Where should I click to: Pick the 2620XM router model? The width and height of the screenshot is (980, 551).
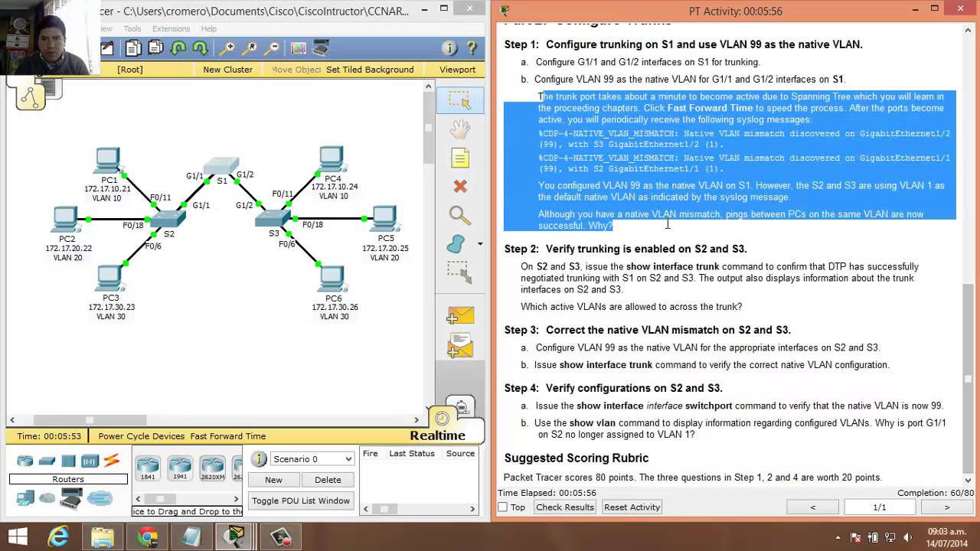coord(212,467)
